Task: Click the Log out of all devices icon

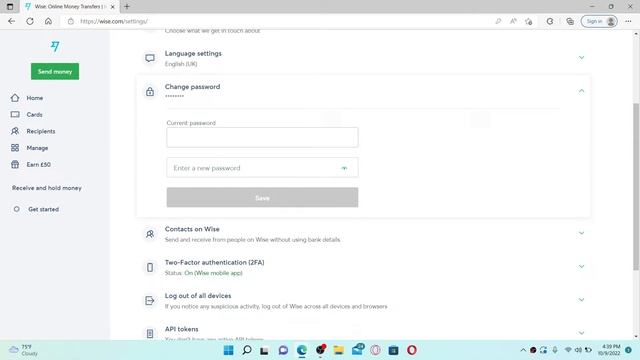Action: pyautogui.click(x=150, y=301)
